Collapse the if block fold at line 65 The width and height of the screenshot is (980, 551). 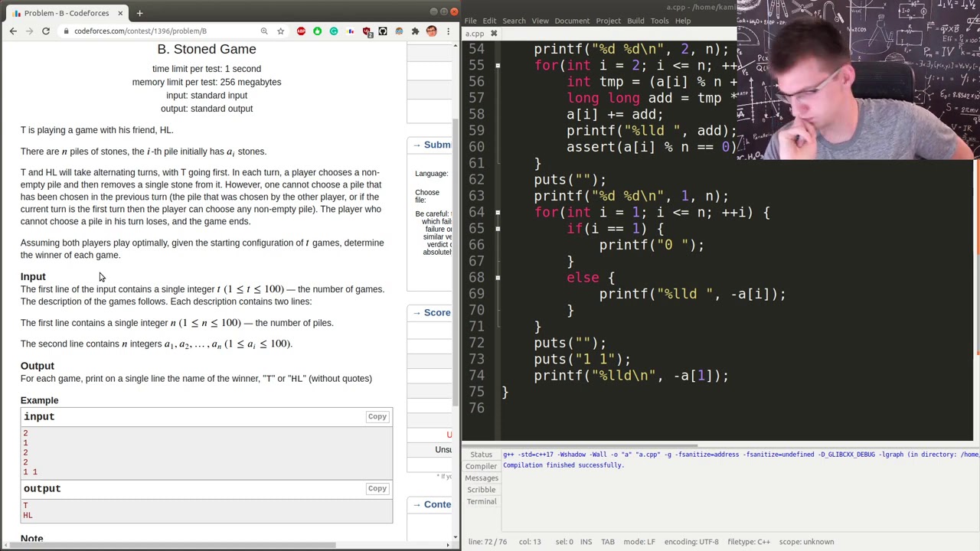point(497,229)
